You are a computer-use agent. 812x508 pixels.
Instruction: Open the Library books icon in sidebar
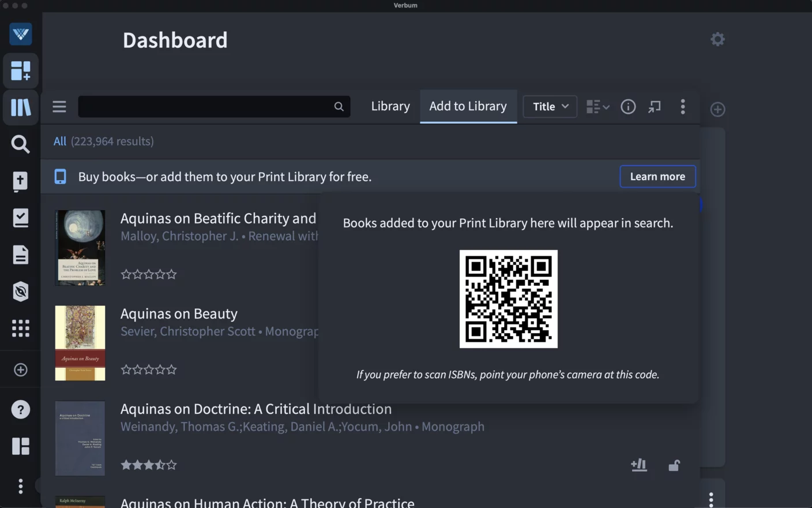click(21, 107)
